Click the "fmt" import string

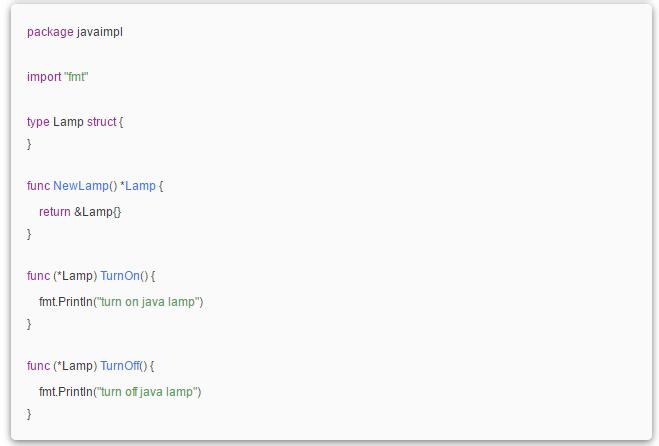(x=76, y=77)
